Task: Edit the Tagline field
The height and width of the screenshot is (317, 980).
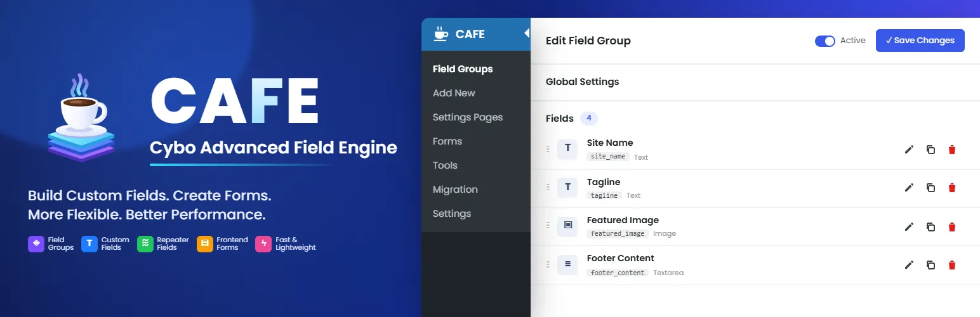Action: pyautogui.click(x=909, y=188)
